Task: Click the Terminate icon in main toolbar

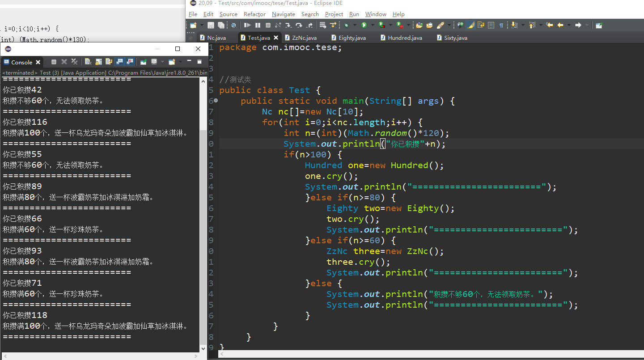Action: [268, 25]
